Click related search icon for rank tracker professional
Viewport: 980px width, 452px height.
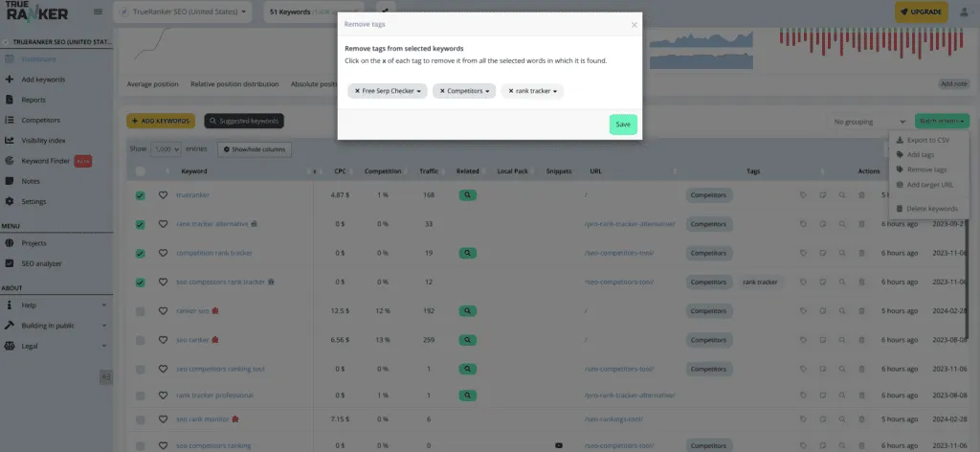[467, 395]
